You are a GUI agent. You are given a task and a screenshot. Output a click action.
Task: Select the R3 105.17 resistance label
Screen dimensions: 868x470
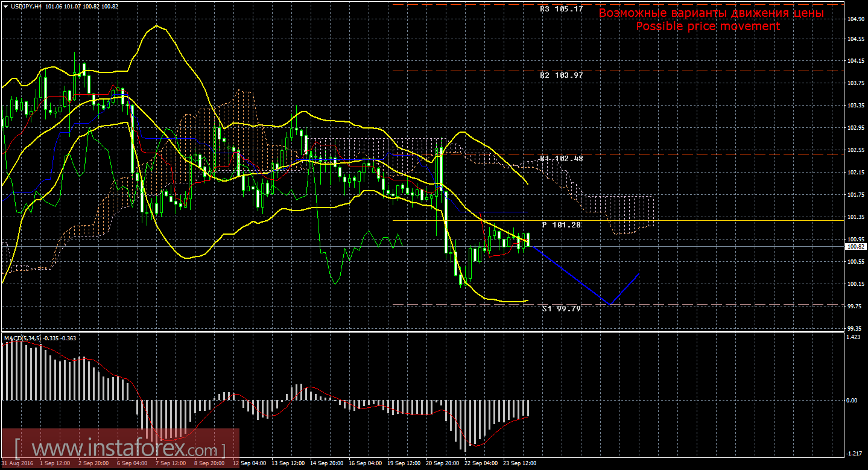pos(561,9)
